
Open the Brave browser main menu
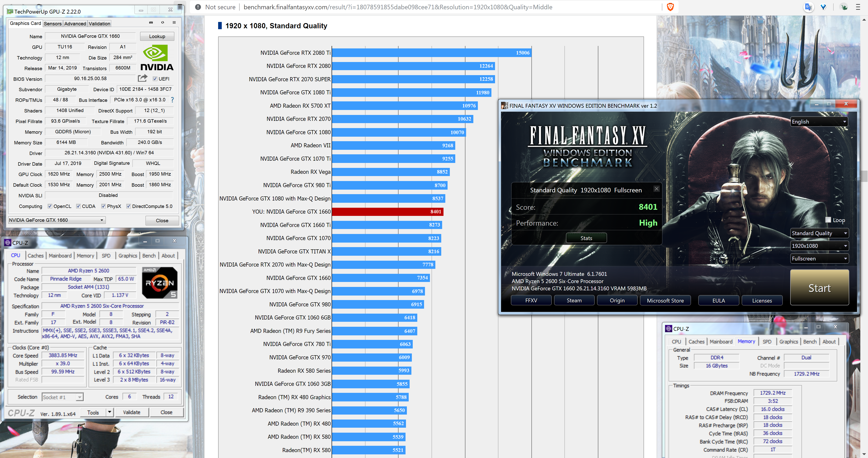[x=858, y=7]
